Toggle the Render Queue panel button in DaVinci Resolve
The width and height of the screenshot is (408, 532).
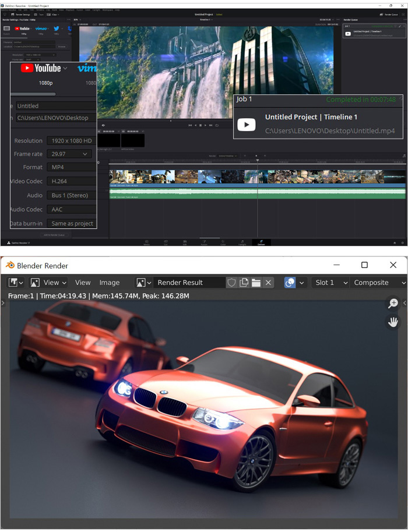[x=389, y=15]
